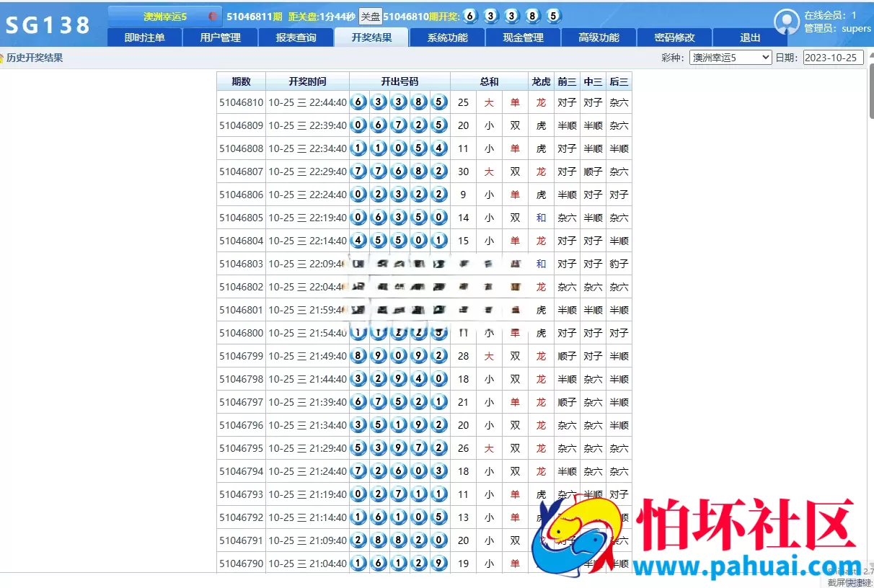Click the 总和 column header
This screenshot has height=588, width=874.
click(489, 81)
